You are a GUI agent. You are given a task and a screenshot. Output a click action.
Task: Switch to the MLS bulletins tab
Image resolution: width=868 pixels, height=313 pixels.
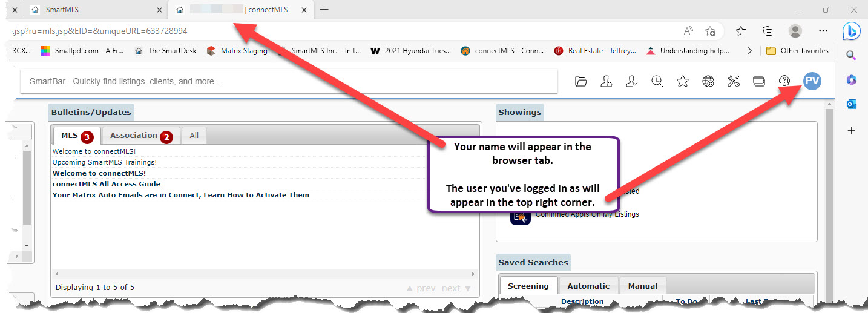[x=77, y=136]
